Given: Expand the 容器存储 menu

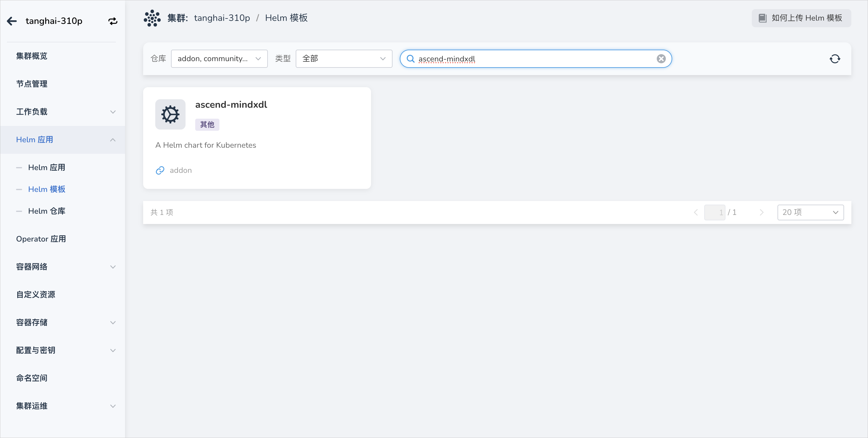Looking at the screenshot, I should 113,322.
